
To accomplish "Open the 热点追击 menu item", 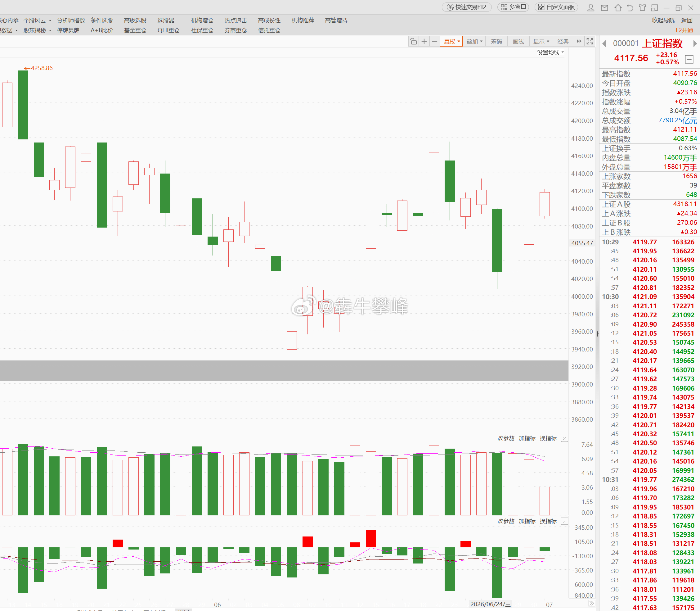I will click(x=236, y=20).
